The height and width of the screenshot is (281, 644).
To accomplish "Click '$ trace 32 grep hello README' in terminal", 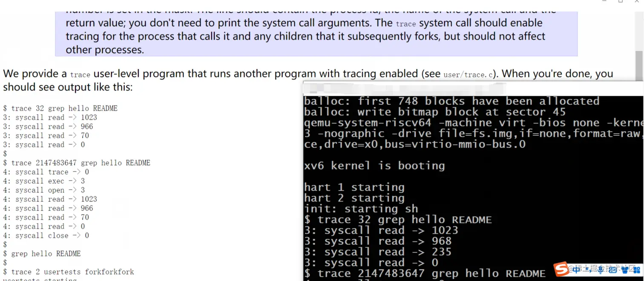I will click(398, 220).
